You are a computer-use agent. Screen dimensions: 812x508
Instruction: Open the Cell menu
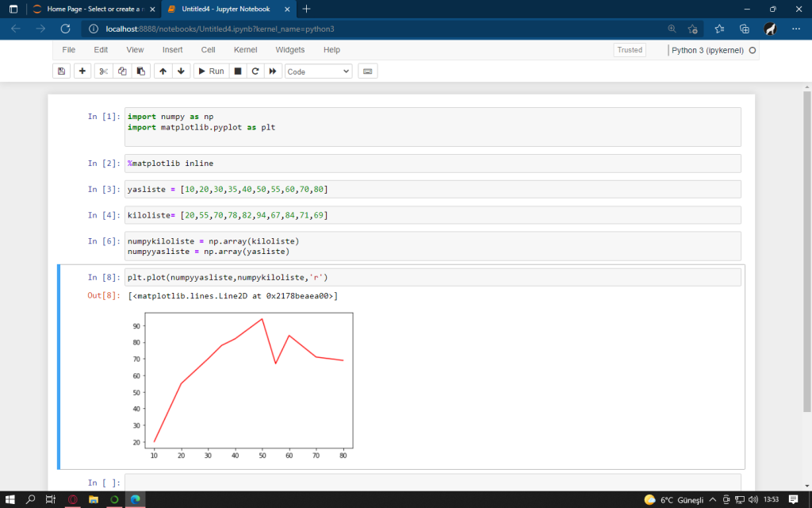208,49
